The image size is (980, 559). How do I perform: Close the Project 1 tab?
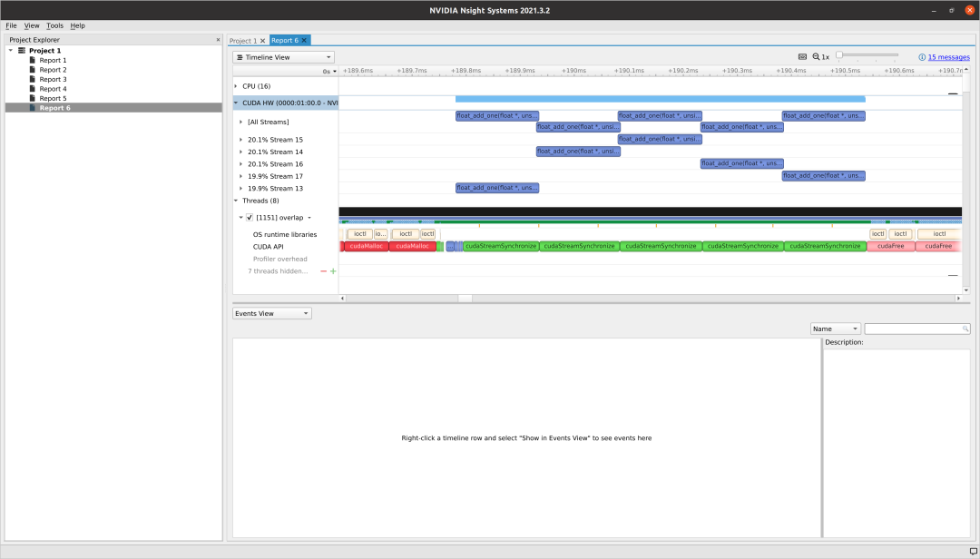pos(262,41)
